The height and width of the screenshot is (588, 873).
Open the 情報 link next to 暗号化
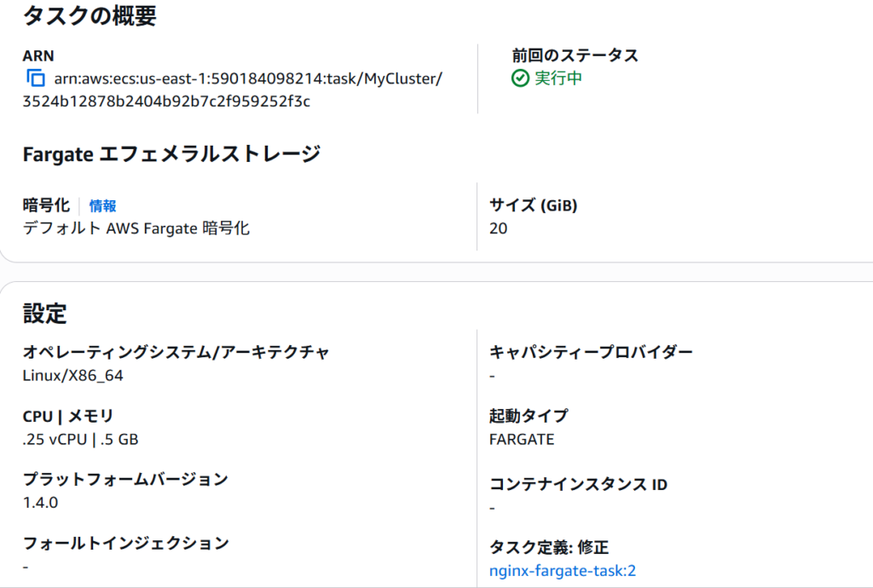[103, 206]
